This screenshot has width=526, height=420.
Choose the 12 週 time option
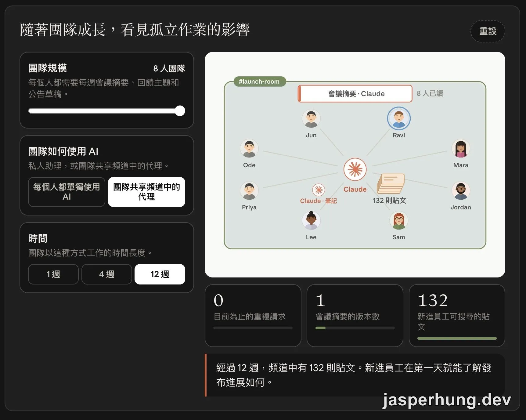click(160, 274)
